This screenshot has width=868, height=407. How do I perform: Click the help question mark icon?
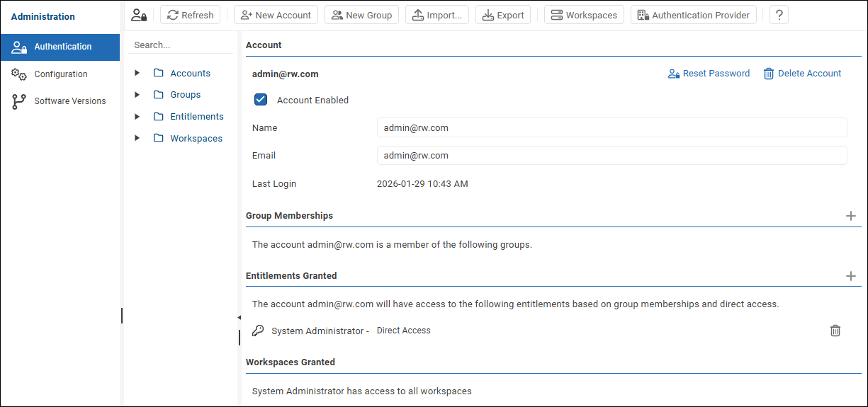[x=779, y=15]
